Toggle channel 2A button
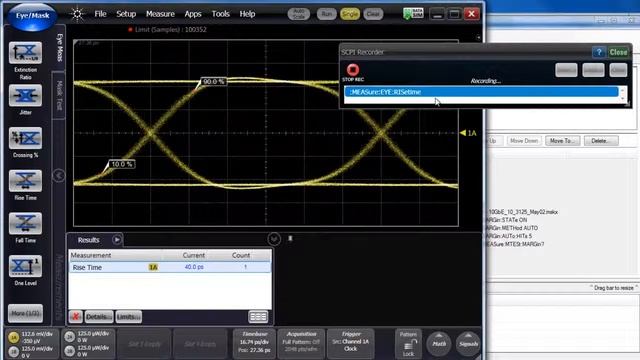 (x=69, y=337)
